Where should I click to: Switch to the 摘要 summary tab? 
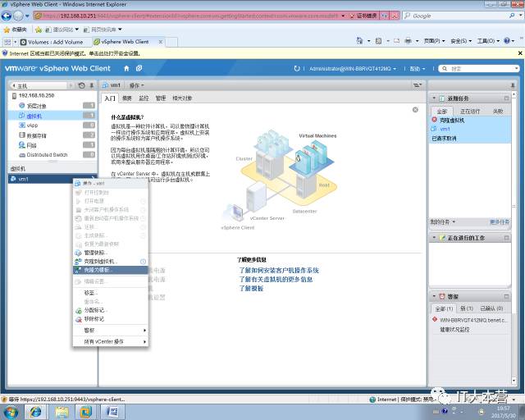(x=127, y=98)
